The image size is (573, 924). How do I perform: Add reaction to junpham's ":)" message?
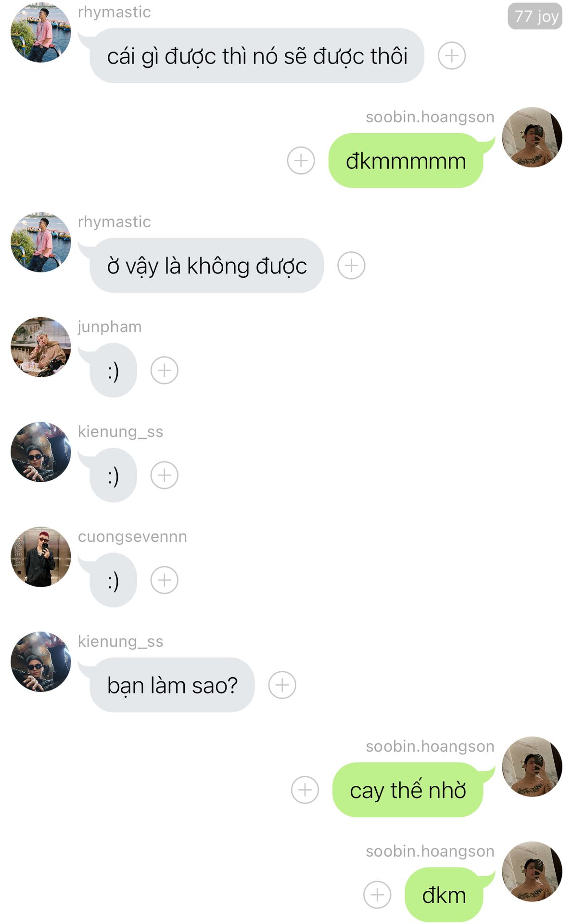point(165,370)
